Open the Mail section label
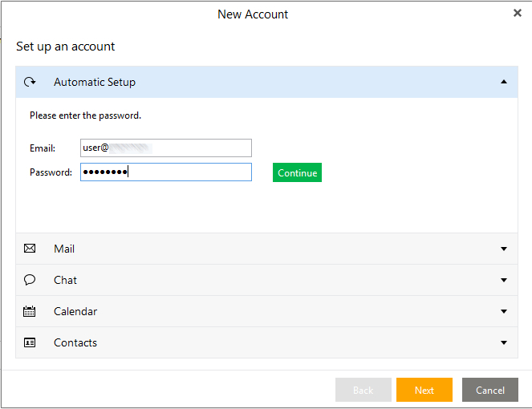 pyautogui.click(x=64, y=249)
